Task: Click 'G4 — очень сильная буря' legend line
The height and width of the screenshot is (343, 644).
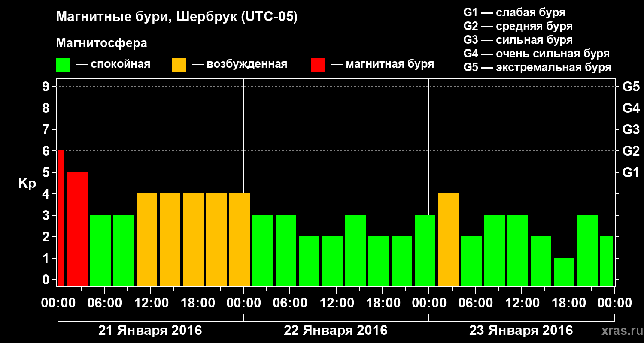Action: click(x=537, y=54)
